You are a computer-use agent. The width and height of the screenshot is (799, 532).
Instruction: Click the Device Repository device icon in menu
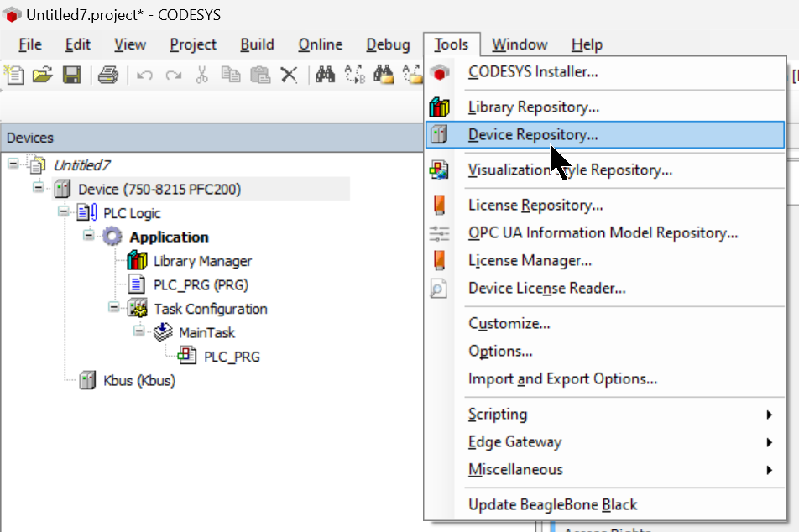439,134
